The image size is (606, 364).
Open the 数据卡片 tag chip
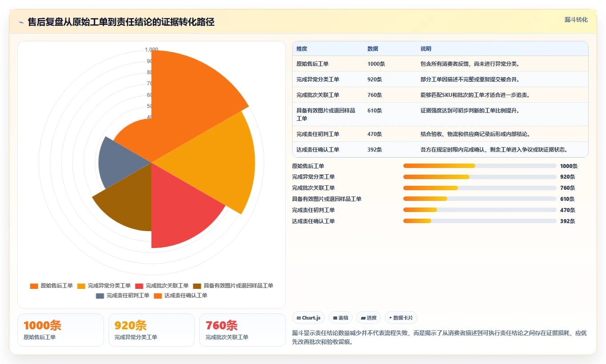pyautogui.click(x=401, y=318)
